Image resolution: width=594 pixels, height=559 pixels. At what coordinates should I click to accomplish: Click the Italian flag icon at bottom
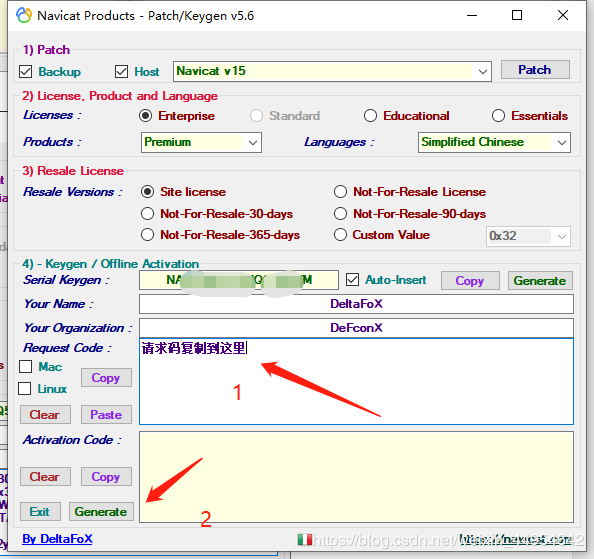pos(305,539)
